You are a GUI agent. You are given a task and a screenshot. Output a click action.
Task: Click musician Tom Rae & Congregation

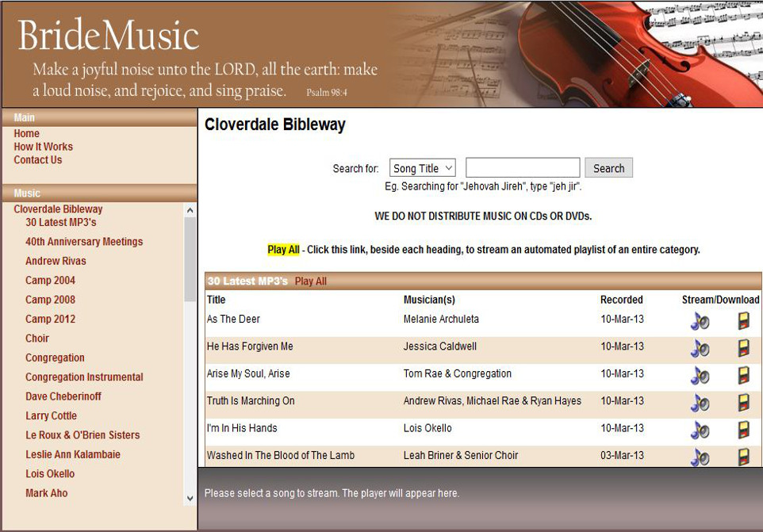point(458,373)
